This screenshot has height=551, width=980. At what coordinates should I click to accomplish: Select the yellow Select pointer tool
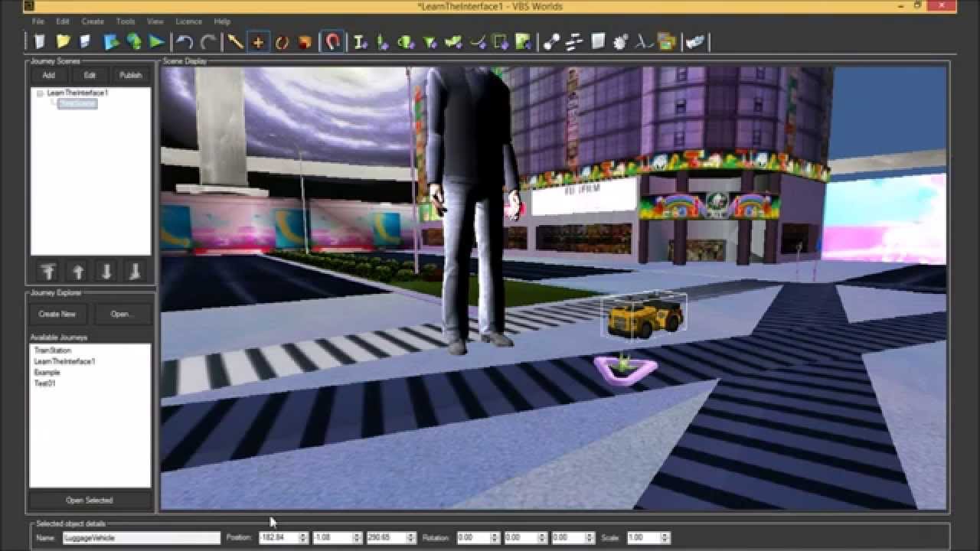click(235, 41)
